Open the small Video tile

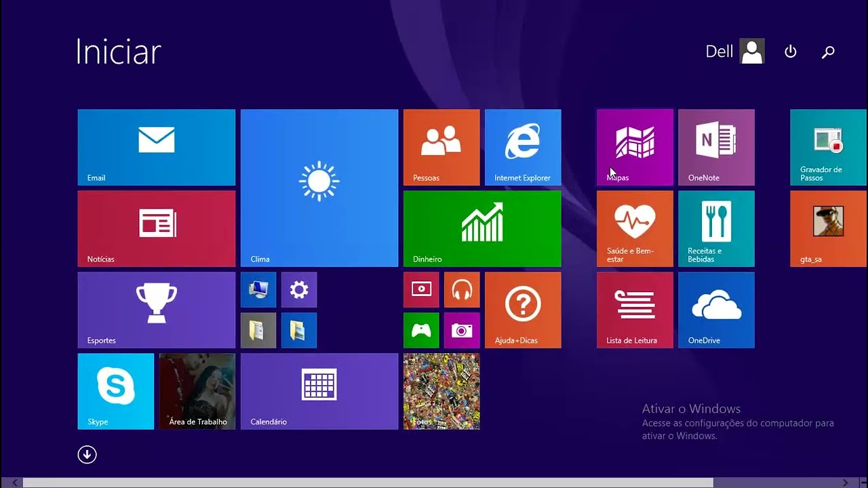pyautogui.click(x=421, y=289)
